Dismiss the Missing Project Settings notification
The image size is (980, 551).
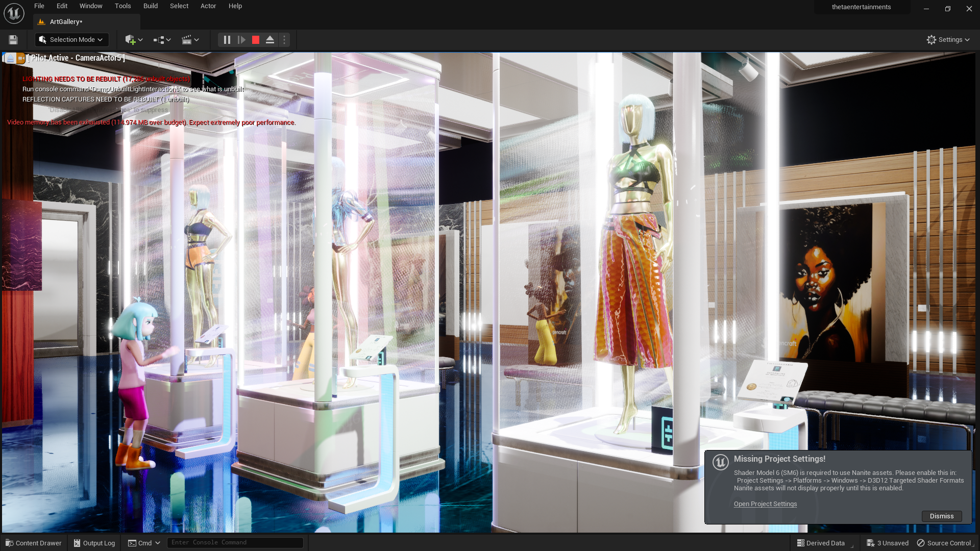(941, 516)
